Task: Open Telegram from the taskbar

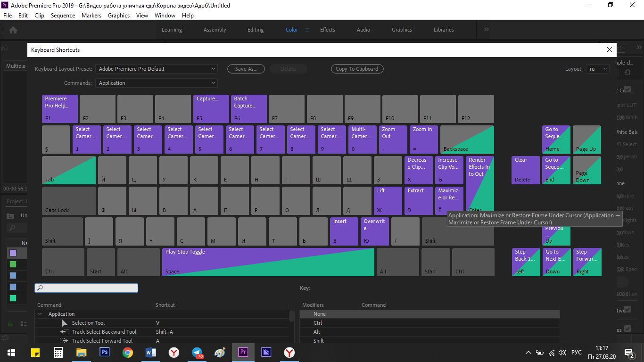Action: point(197,352)
